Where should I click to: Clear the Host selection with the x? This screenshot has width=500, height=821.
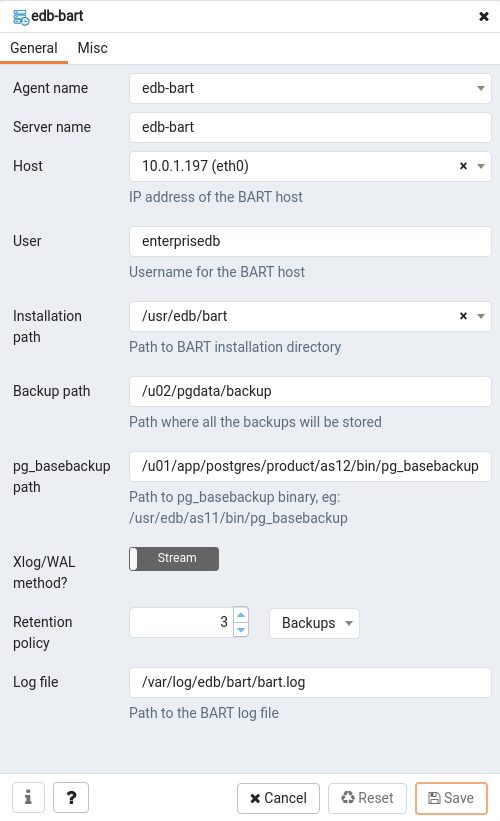tap(463, 166)
